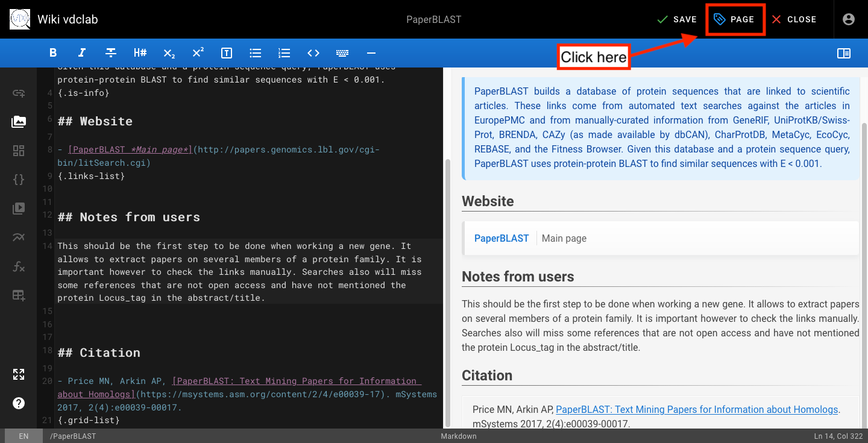The height and width of the screenshot is (443, 868).
Task: Click the {.links-list} line in editor
Action: pyautogui.click(x=91, y=176)
